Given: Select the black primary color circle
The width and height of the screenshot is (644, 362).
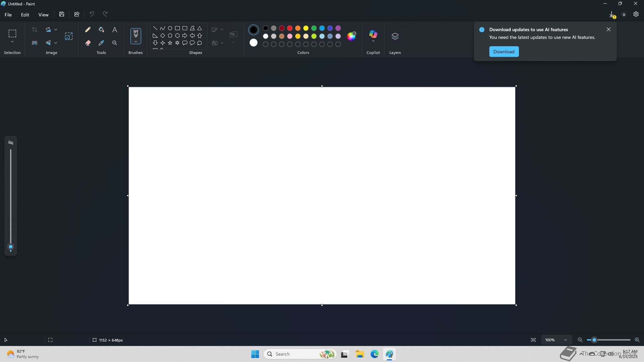Looking at the screenshot, I should point(254,30).
